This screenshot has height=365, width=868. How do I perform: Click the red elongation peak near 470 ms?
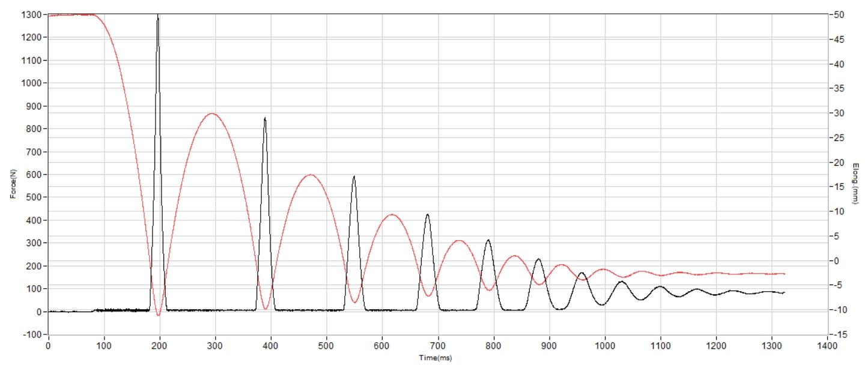point(310,175)
